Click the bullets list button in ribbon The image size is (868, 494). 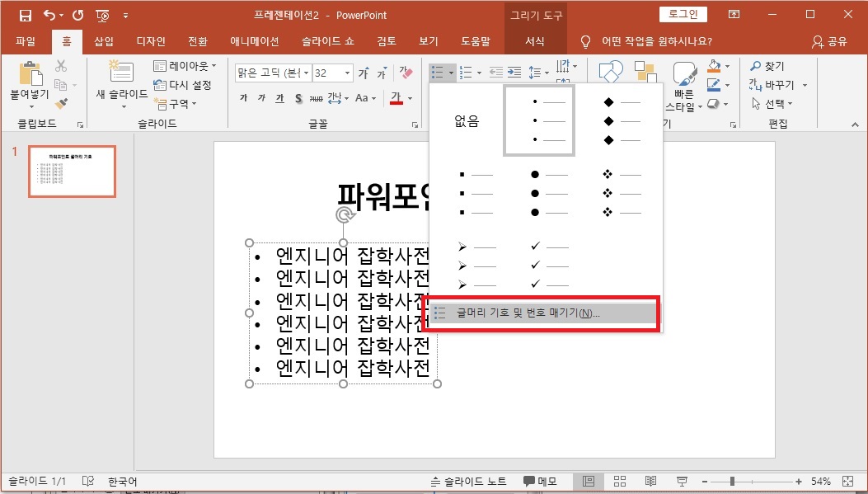point(438,73)
